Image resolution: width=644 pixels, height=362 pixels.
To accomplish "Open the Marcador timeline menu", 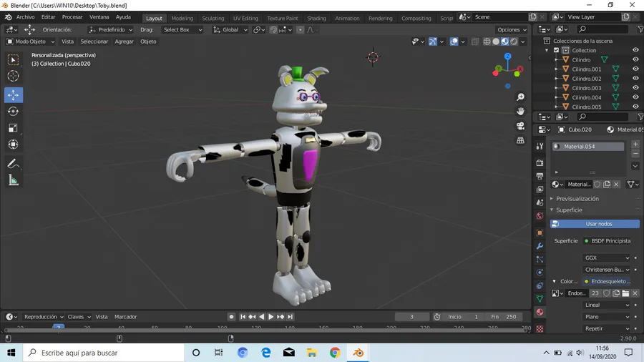I will click(x=126, y=317).
